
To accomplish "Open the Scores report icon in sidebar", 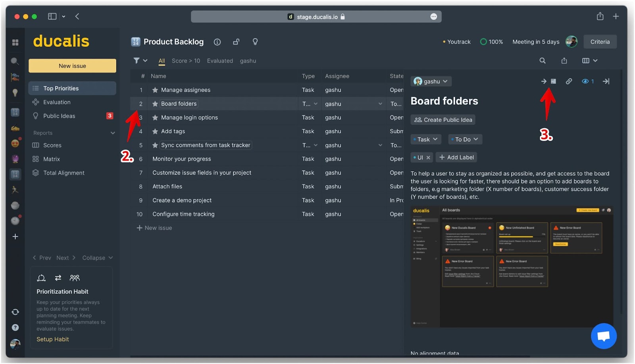I will 36,145.
